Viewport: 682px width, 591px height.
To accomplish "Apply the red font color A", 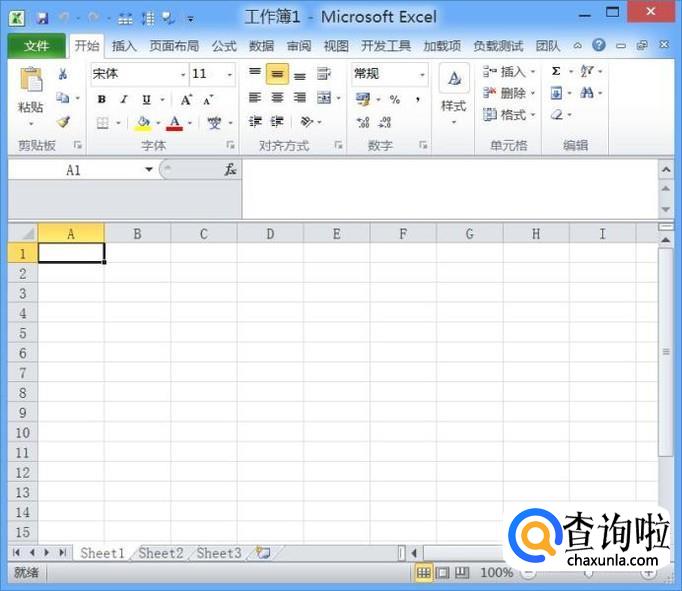I will point(175,124).
